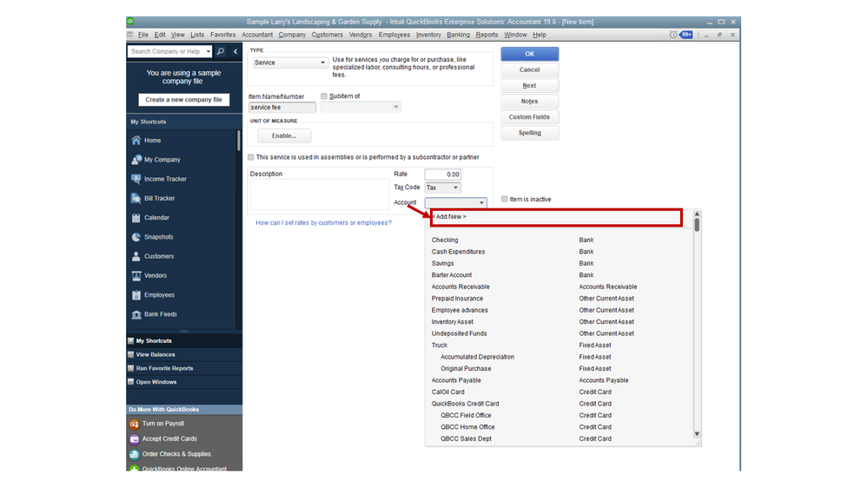868x488 pixels.
Task: Click the Accept Credit Cards icon
Action: coord(134,439)
